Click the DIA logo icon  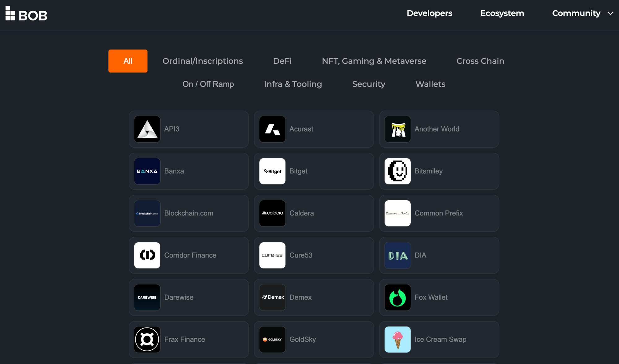(x=397, y=255)
